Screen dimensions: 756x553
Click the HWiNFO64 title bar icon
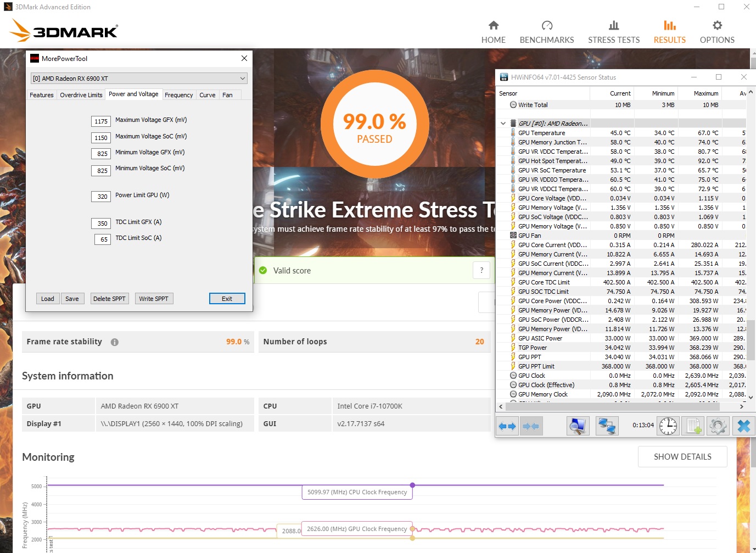pyautogui.click(x=504, y=77)
